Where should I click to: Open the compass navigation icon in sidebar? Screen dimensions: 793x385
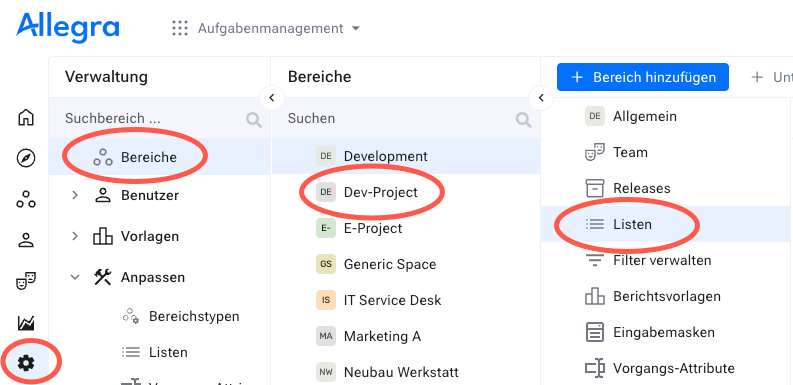coord(26,158)
